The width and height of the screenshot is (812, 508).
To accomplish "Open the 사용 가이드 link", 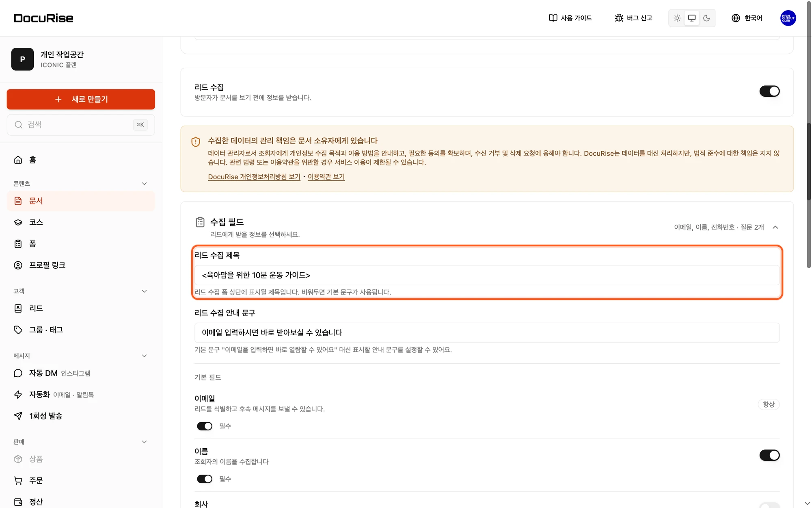I will (x=570, y=18).
